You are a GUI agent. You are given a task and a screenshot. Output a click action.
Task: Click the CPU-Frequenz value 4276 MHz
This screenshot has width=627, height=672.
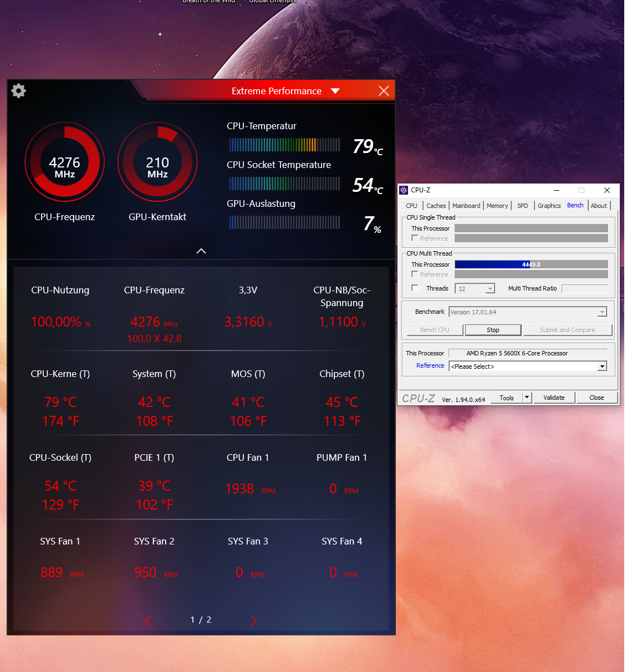(154, 322)
